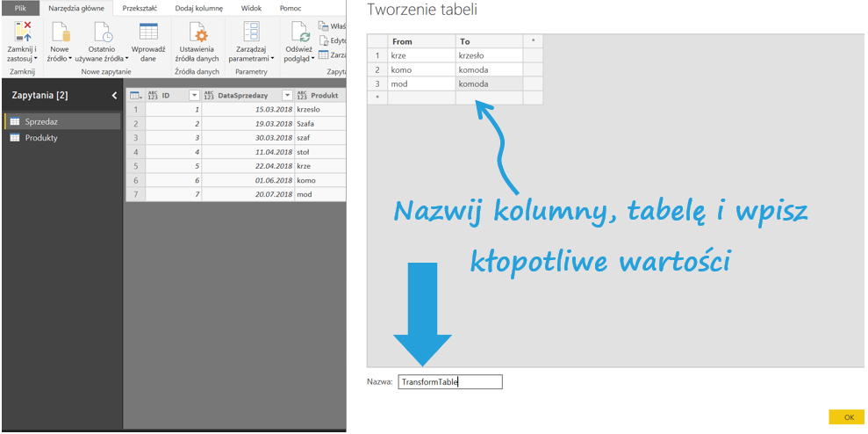868x434 pixels.
Task: Click the Nowe źródło icon
Action: point(60,33)
